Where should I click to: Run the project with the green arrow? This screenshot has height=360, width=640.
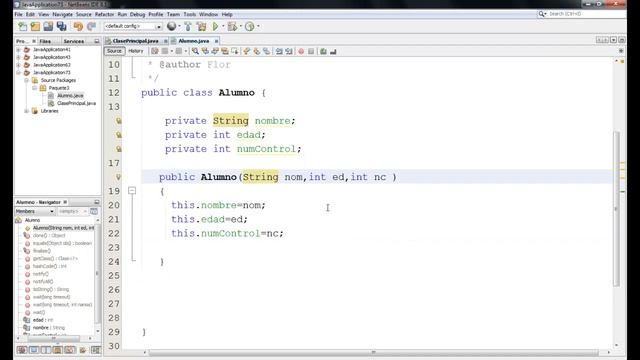point(215,27)
